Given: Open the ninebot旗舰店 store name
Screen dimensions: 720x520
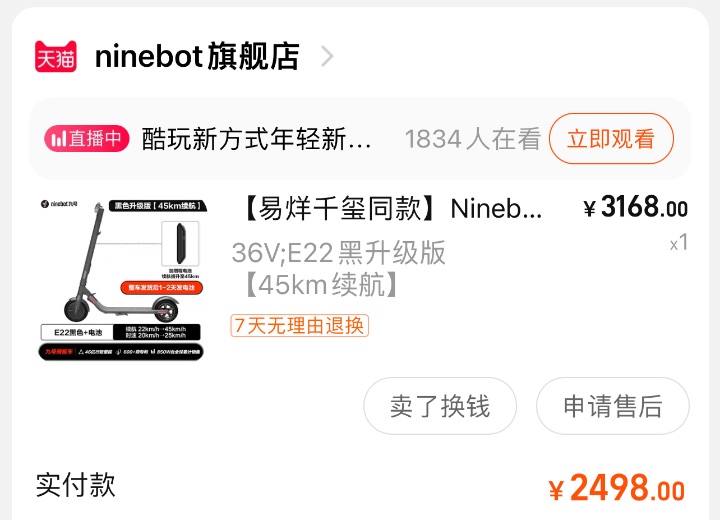Looking at the screenshot, I should (197, 57).
